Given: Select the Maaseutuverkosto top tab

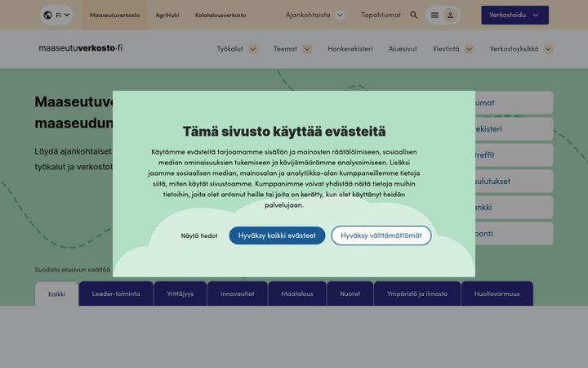Looking at the screenshot, I should pos(114,15).
